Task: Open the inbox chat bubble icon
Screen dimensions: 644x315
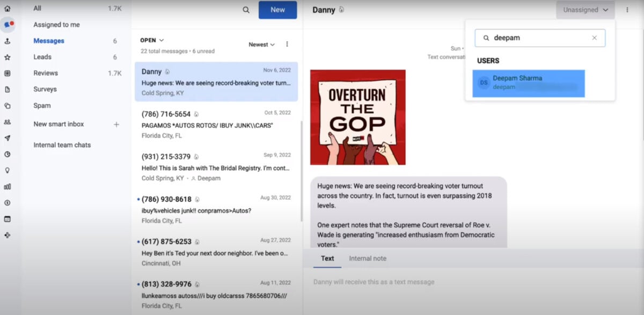Action: pyautogui.click(x=8, y=25)
